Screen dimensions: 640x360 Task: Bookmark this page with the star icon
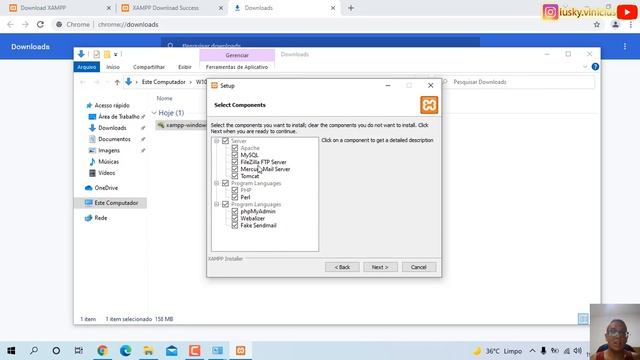coord(597,24)
